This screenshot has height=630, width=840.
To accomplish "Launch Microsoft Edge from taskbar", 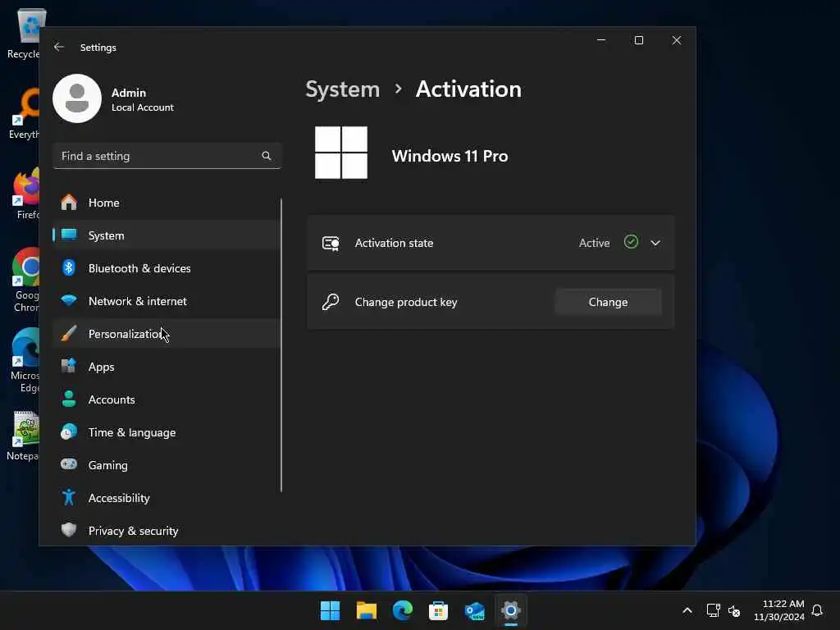I will [x=402, y=610].
